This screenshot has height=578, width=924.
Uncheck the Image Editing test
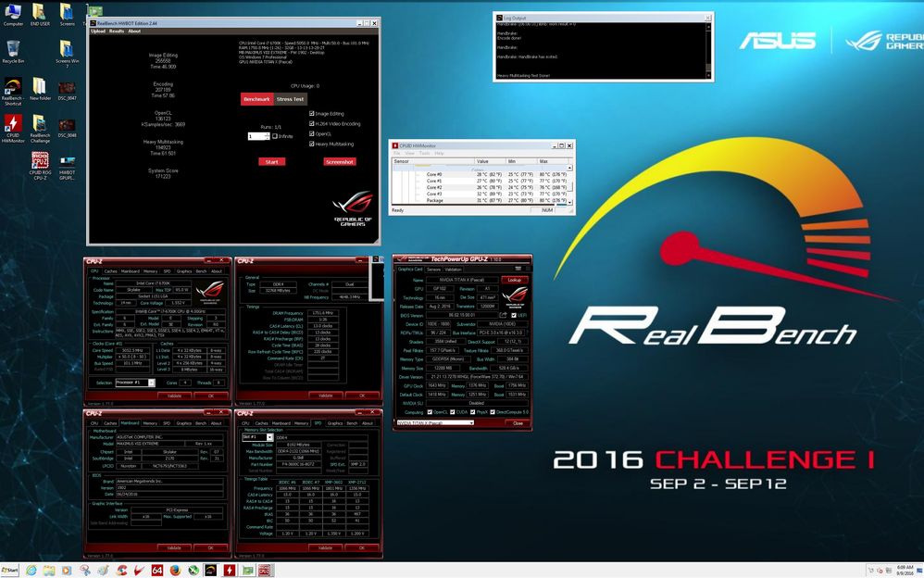click(x=312, y=114)
